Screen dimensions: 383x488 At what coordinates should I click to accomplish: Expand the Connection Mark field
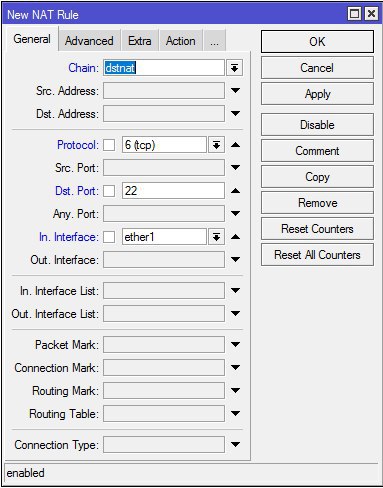coord(235,367)
